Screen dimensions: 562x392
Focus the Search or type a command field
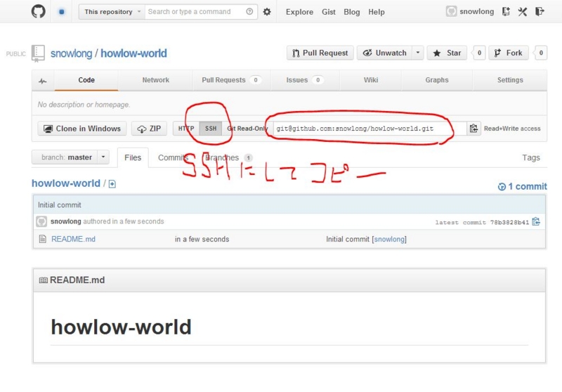click(x=195, y=12)
